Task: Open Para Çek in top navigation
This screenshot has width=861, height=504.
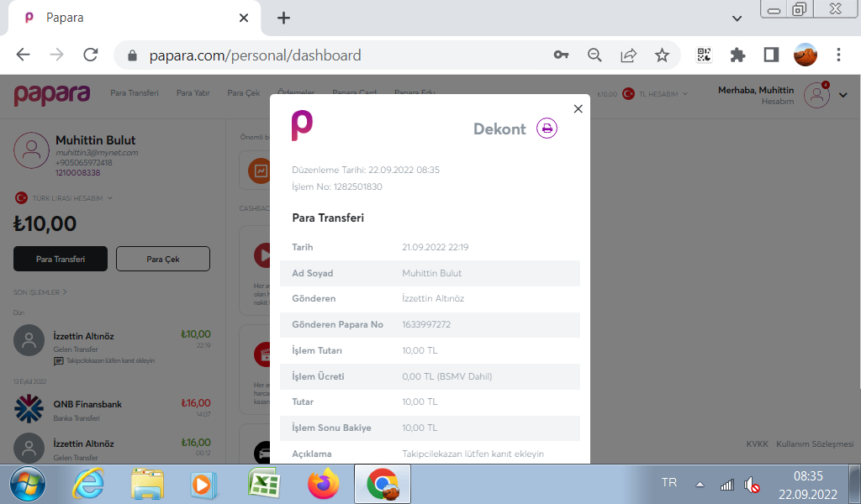Action: click(x=243, y=92)
